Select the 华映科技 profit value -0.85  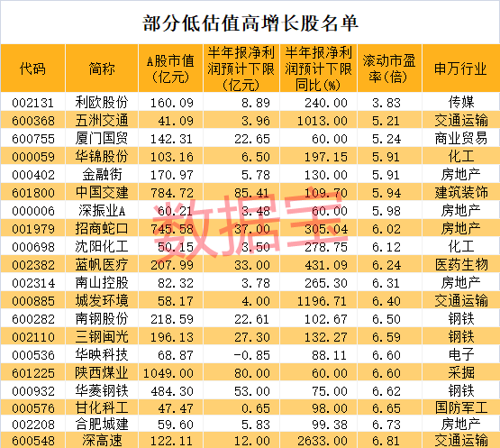tap(251, 355)
